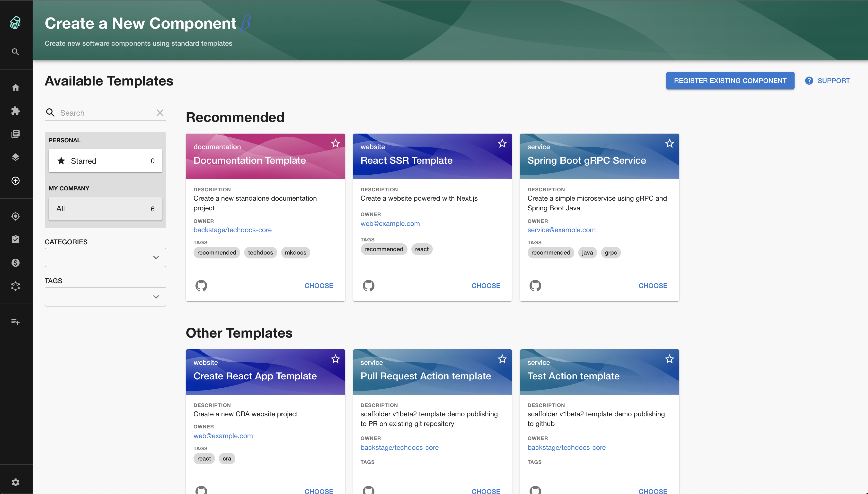Open the Categories dropdown

pyautogui.click(x=105, y=257)
